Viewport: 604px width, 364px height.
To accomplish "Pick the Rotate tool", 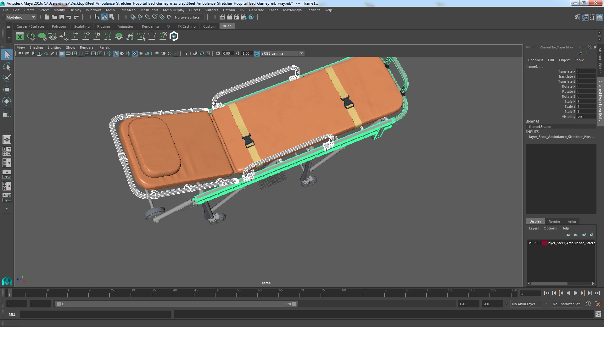I will click(x=7, y=101).
